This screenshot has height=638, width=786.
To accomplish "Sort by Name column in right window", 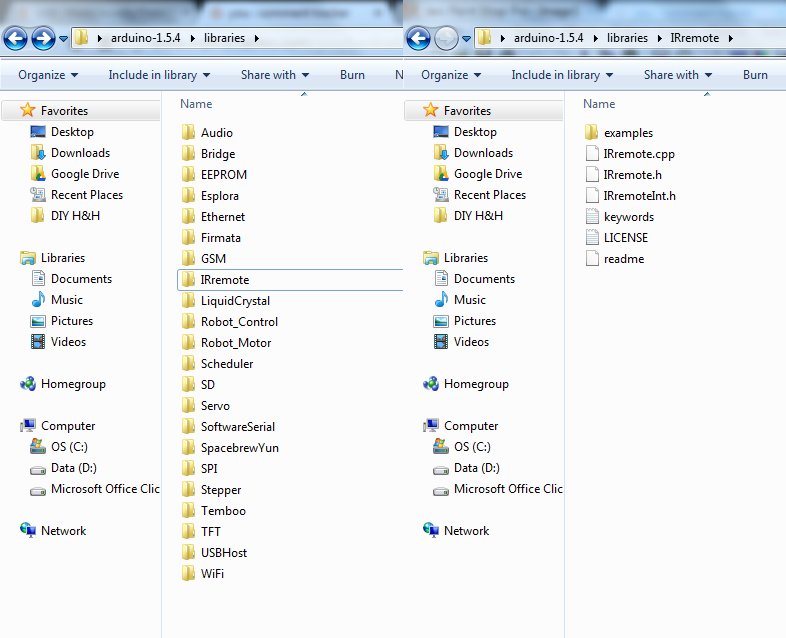I will click(x=599, y=104).
